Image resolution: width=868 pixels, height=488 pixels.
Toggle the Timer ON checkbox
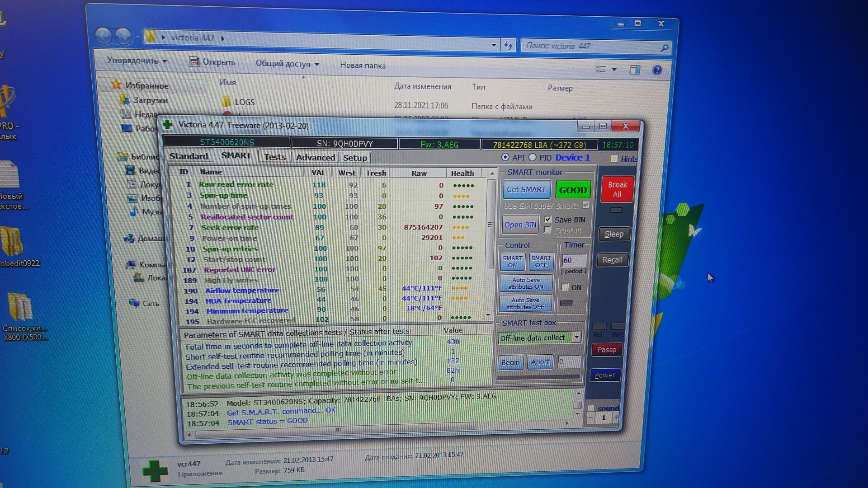click(565, 287)
